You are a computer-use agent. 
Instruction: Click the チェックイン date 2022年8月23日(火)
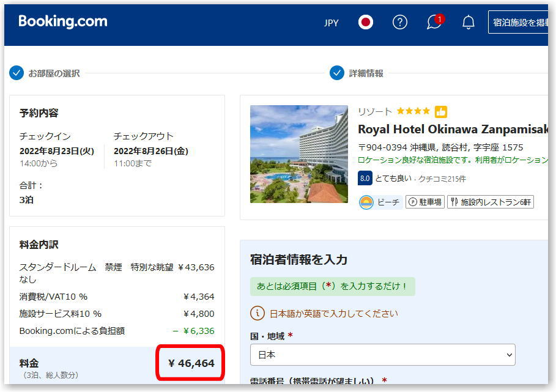click(57, 151)
